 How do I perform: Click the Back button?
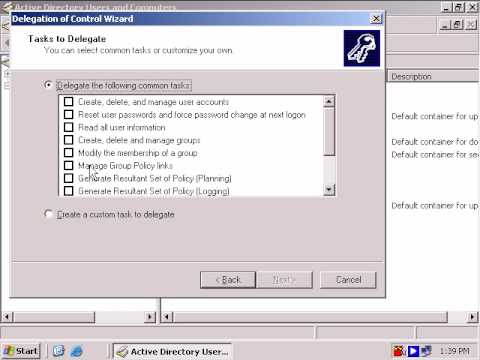coord(228,280)
